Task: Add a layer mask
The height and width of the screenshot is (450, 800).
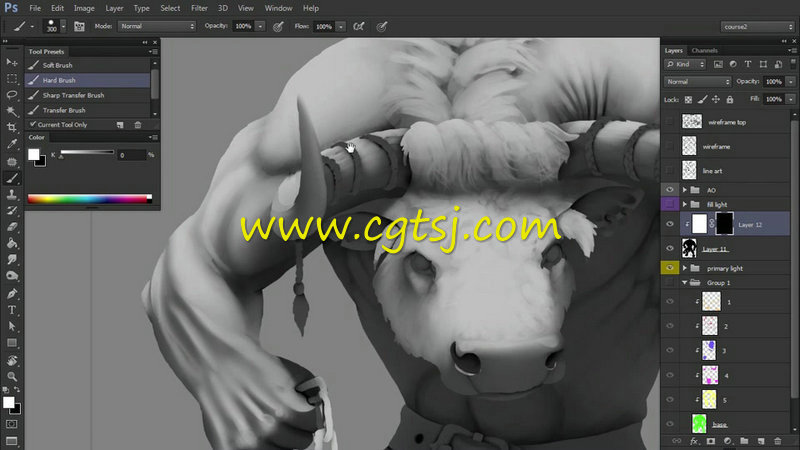Action: (x=711, y=441)
